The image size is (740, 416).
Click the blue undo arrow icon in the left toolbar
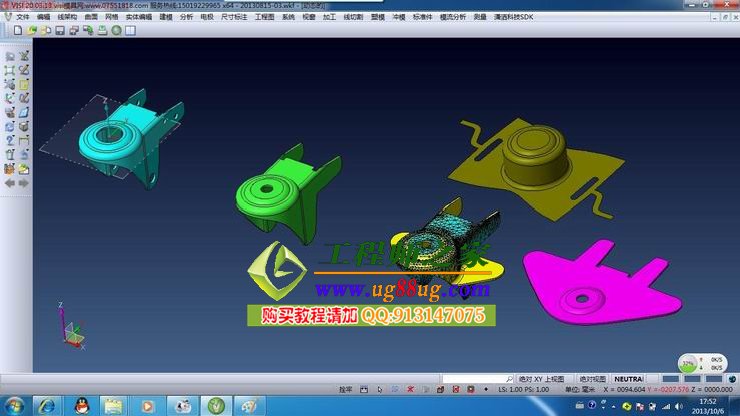point(24,155)
